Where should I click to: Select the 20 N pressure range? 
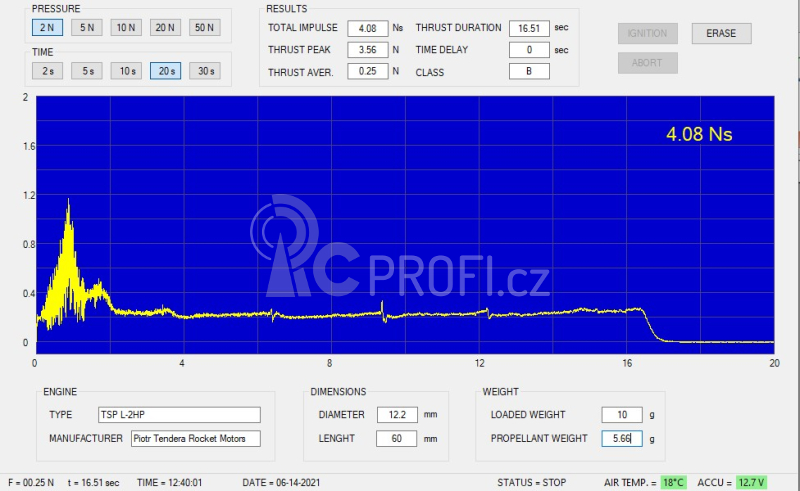(165, 28)
